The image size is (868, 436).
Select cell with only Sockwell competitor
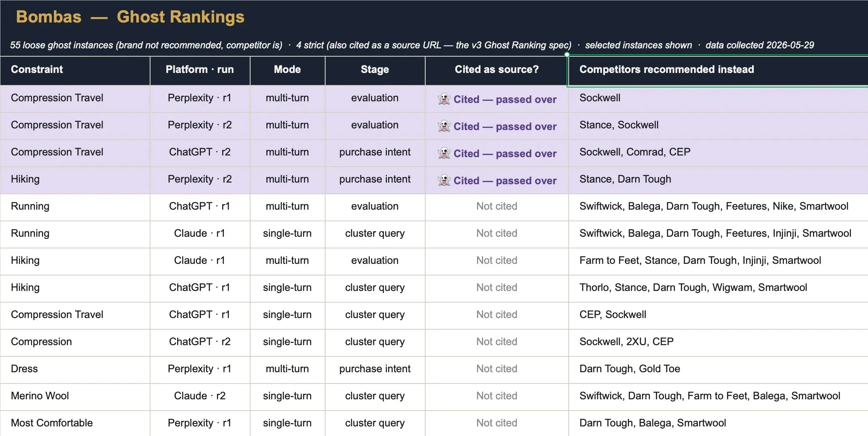[x=718, y=99]
